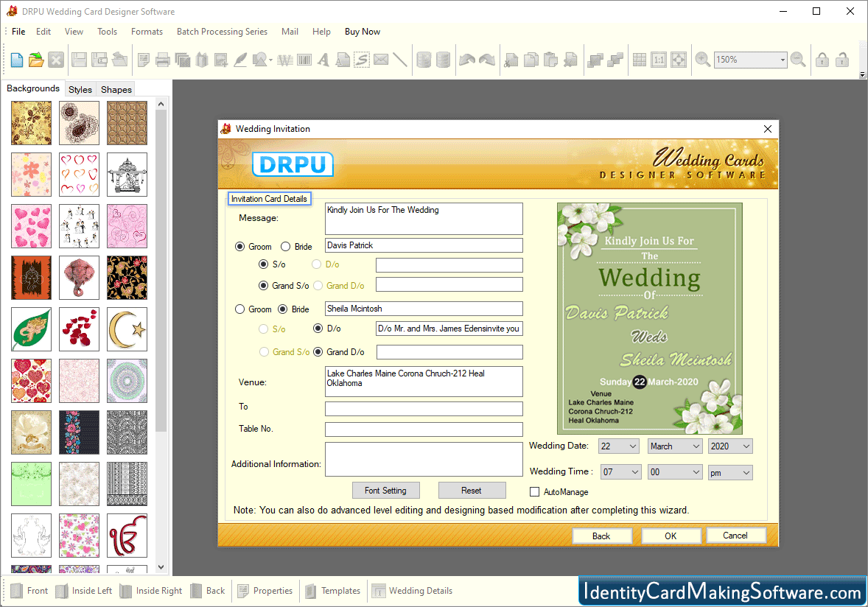This screenshot has height=607, width=868.
Task: Enable the AutoManage checkbox
Action: click(534, 492)
